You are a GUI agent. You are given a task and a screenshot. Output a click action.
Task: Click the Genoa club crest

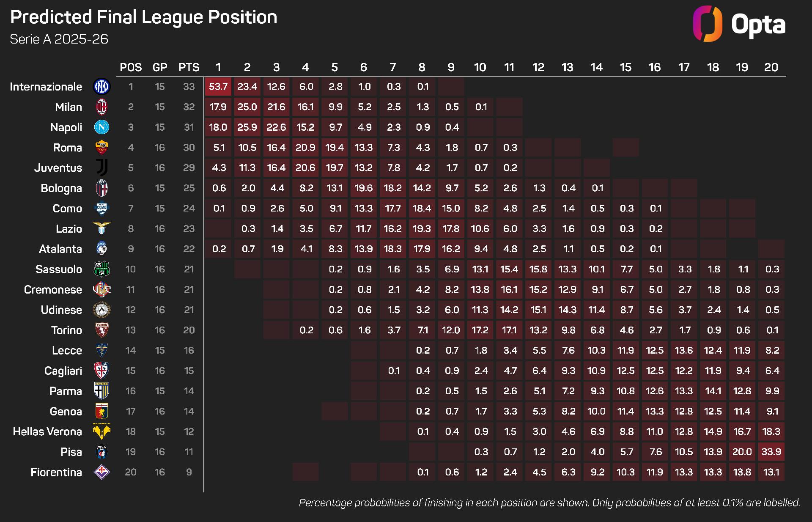[x=101, y=412]
